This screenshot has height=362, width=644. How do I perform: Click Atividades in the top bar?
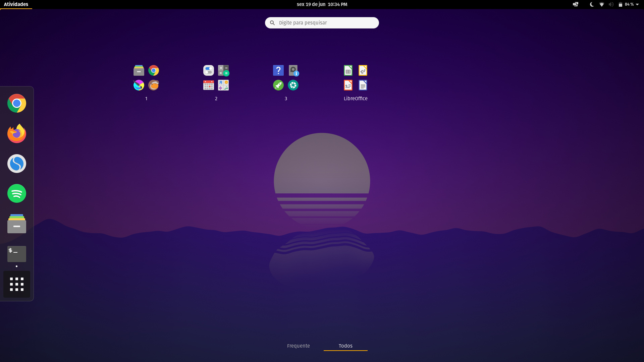point(16,4)
